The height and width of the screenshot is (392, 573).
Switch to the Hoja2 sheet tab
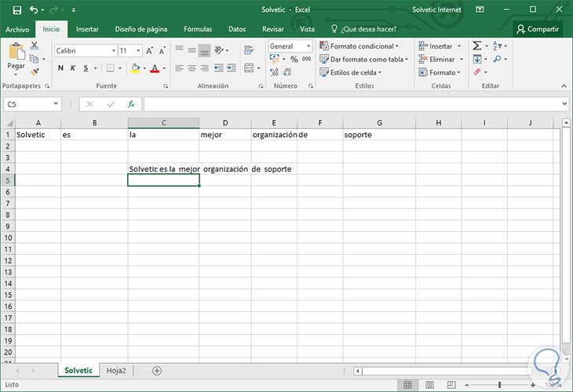tap(116, 371)
